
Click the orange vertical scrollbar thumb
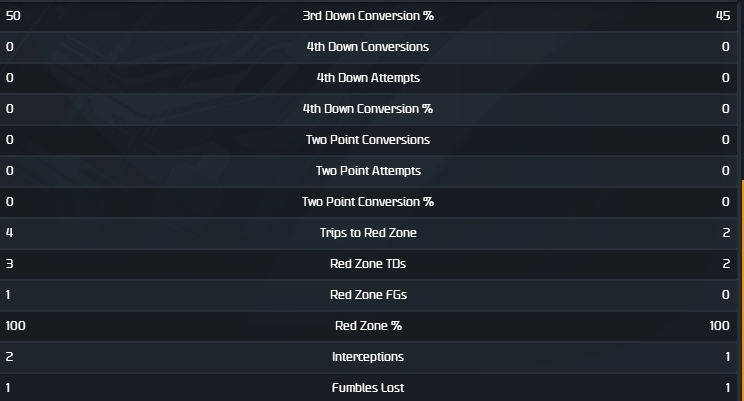[742, 290]
